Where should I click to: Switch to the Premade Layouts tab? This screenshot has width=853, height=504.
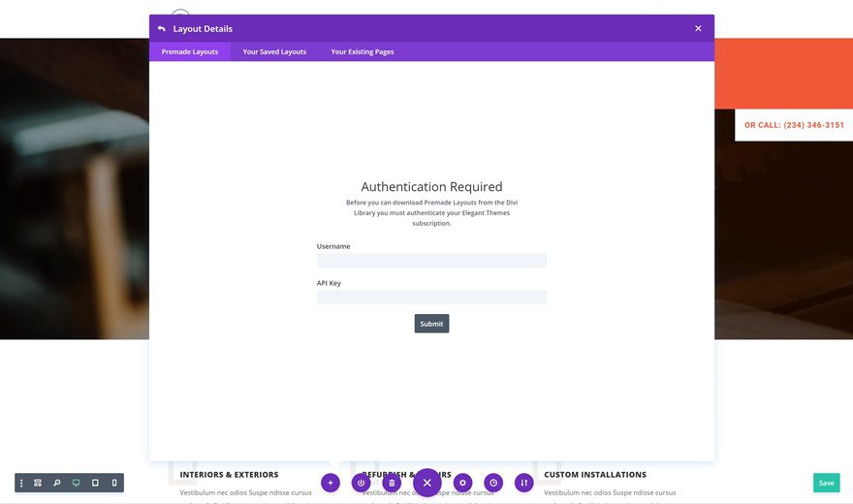click(x=190, y=51)
